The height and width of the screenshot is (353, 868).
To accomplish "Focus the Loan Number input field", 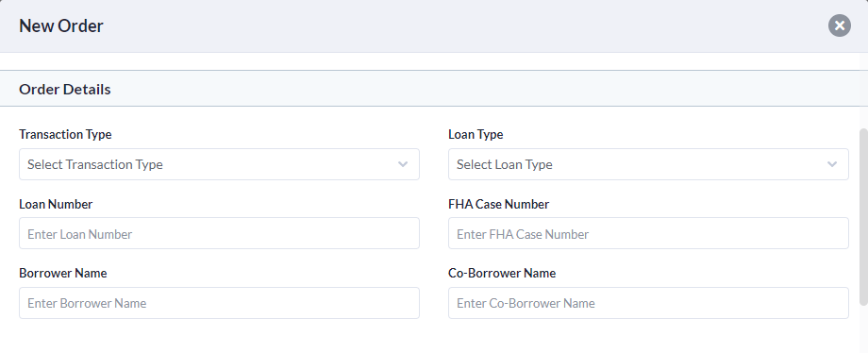I will pos(219,233).
